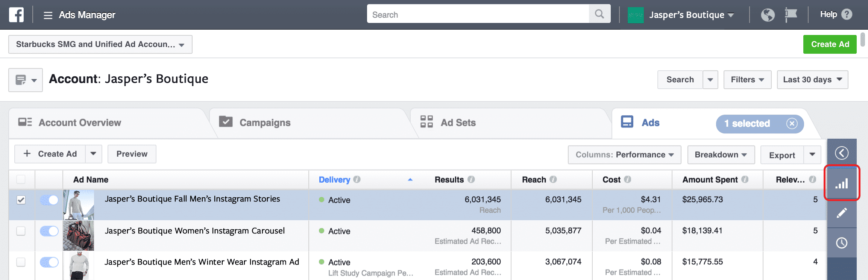Click the Results info icon
Viewport: 868px width, 280px height.
[x=471, y=179]
